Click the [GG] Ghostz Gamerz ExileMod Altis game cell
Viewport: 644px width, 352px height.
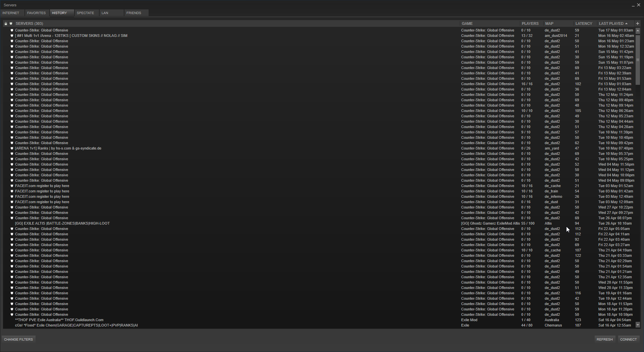tap(490, 223)
